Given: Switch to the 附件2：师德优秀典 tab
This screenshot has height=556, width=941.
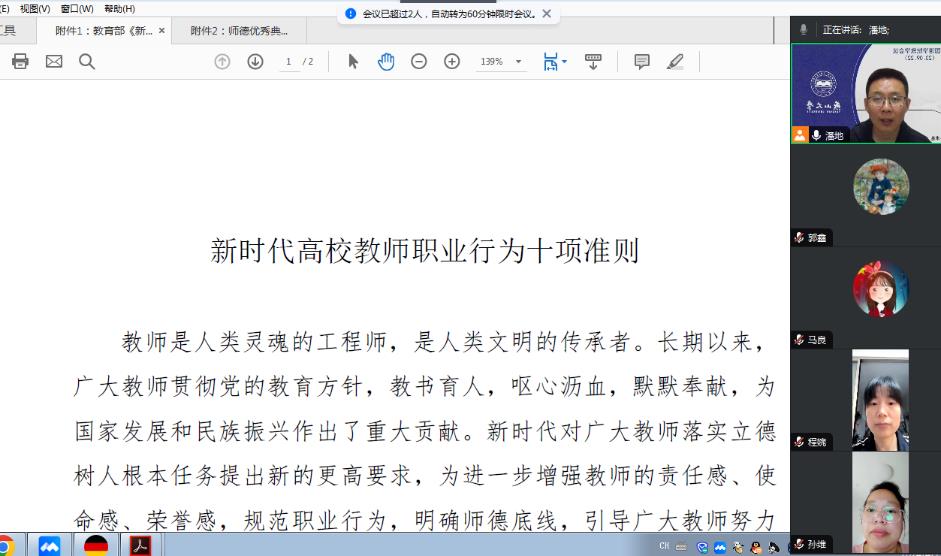Looking at the screenshot, I should point(239,31).
